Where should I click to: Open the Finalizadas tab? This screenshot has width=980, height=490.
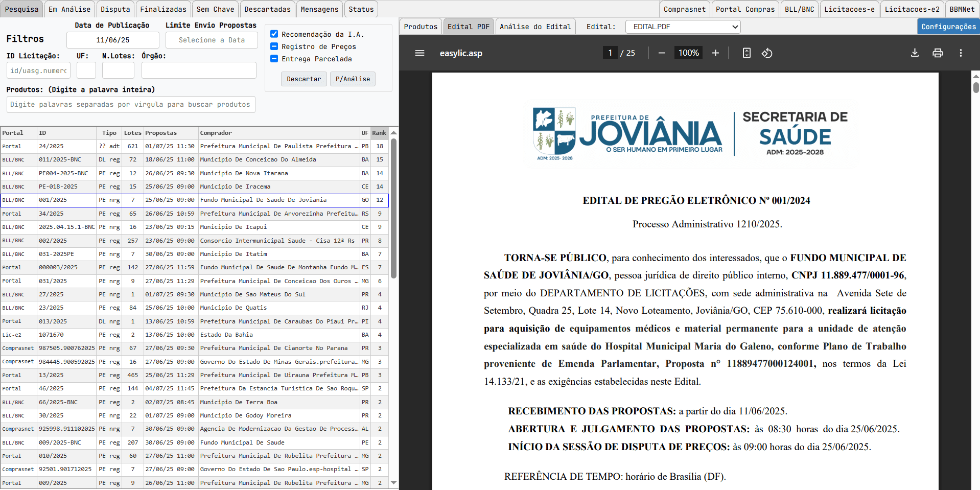[164, 9]
